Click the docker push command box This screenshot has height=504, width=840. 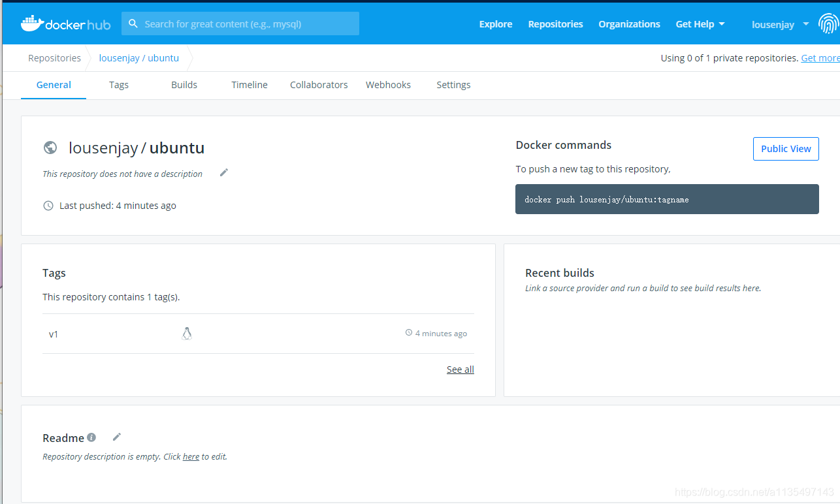pyautogui.click(x=667, y=199)
